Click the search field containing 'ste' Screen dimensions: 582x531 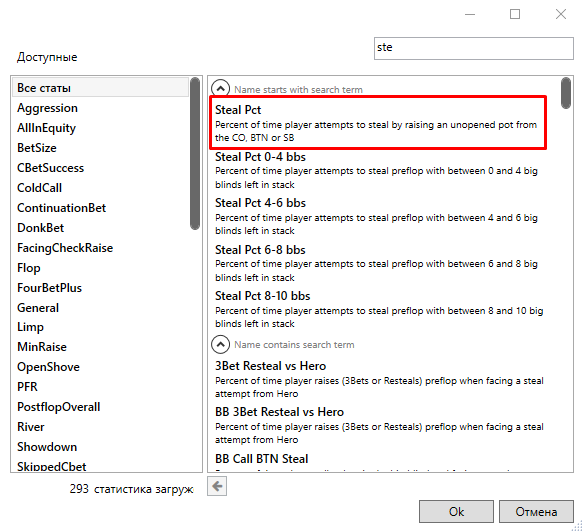474,48
